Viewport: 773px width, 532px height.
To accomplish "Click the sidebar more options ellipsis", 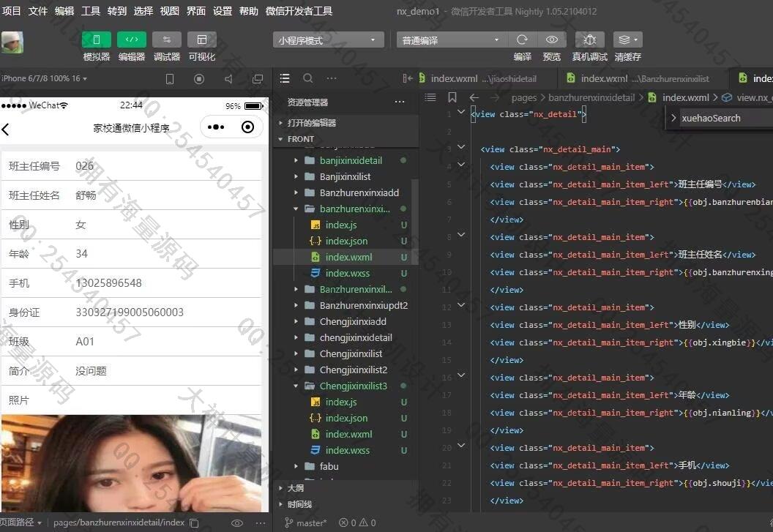I will coord(332,78).
